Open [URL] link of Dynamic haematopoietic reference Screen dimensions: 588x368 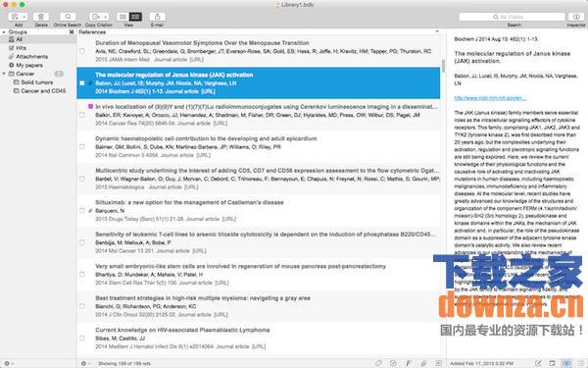(x=203, y=155)
